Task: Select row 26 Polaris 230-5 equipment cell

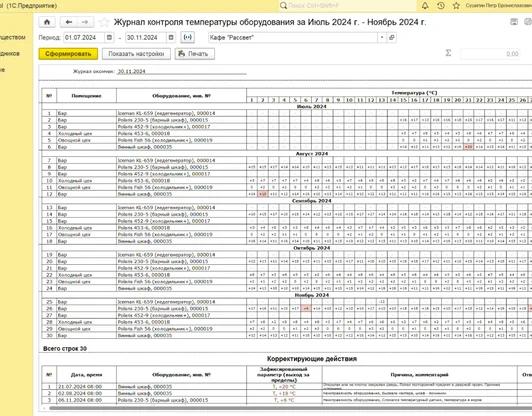Action: (182, 308)
